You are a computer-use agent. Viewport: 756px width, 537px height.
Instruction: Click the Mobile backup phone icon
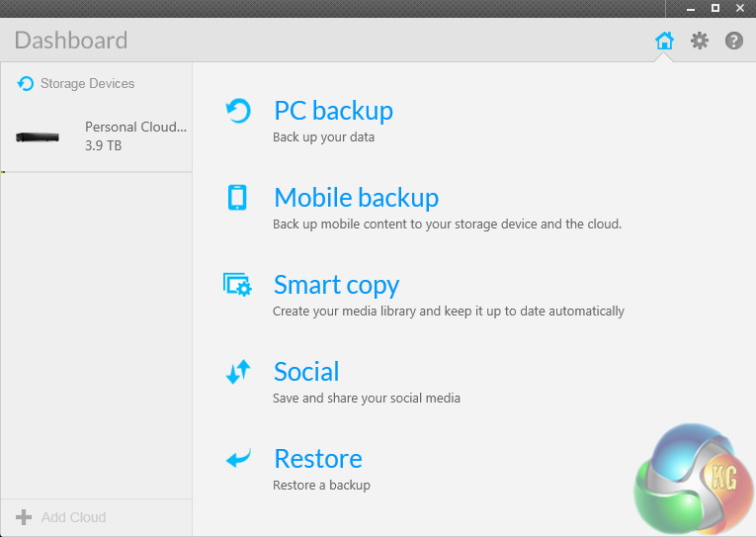pyautogui.click(x=237, y=198)
